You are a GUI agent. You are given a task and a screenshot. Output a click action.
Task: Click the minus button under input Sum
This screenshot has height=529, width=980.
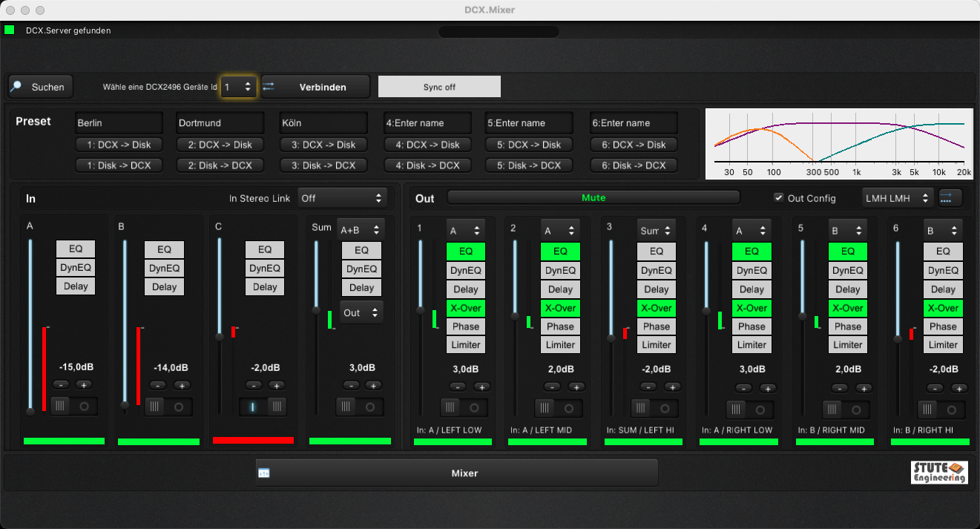pos(351,385)
